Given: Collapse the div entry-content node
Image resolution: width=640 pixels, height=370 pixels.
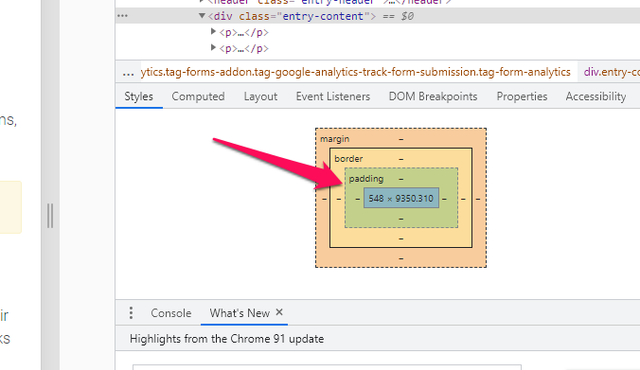Looking at the screenshot, I should pos(202,16).
